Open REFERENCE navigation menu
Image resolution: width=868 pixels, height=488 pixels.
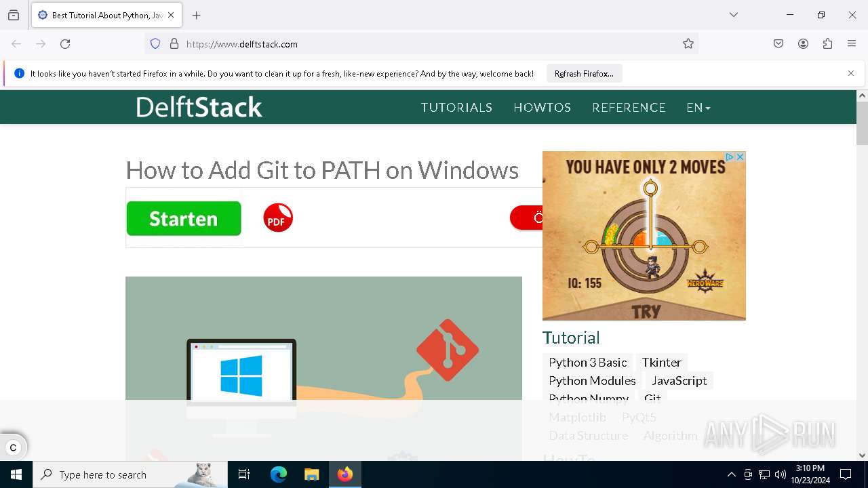tap(629, 108)
